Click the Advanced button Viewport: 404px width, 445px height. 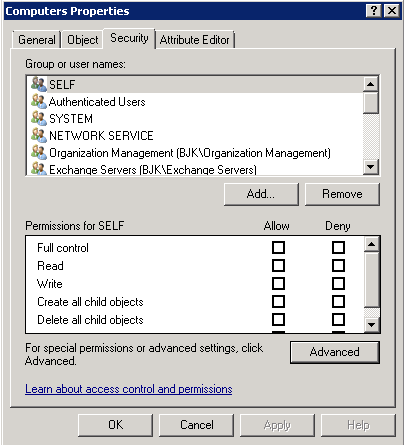pos(335,352)
